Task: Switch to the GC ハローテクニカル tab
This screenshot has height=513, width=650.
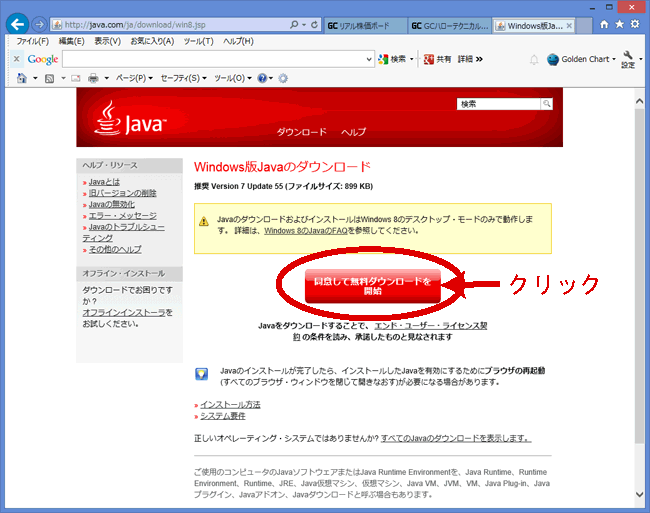Action: [x=450, y=26]
